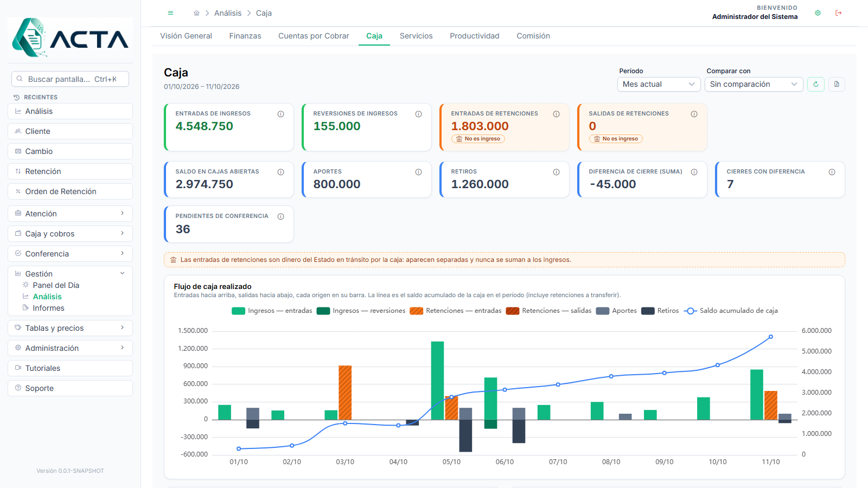The height and width of the screenshot is (488, 868).
Task: Show info for Salidas de Retenciones card
Action: pos(694,114)
